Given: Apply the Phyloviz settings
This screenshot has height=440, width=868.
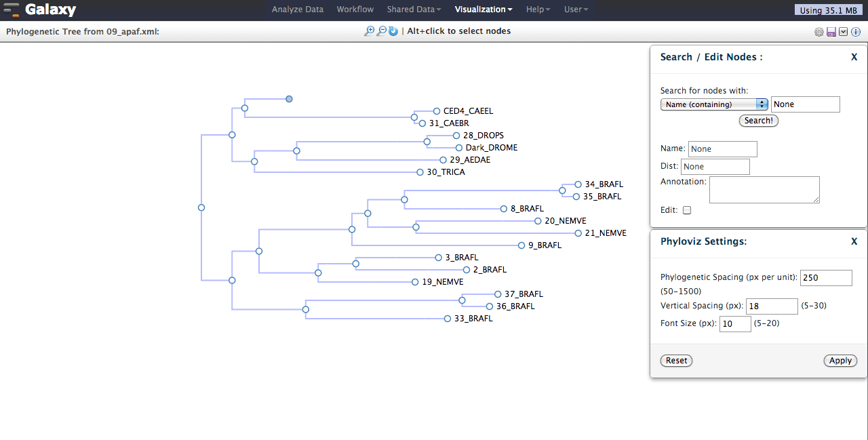Looking at the screenshot, I should pos(840,360).
